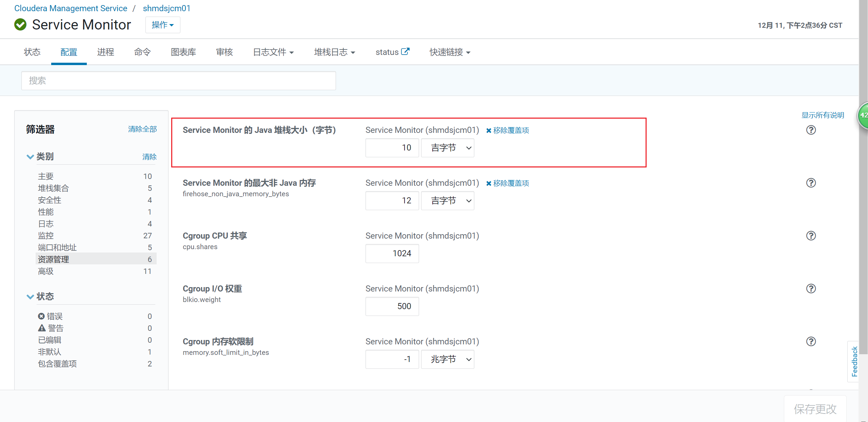The image size is (868, 422).
Task: Open unit dropdown for Java heap size
Action: [x=447, y=148]
